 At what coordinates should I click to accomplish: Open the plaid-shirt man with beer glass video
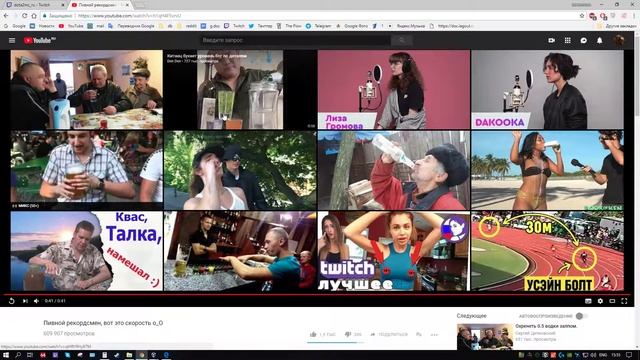87,170
